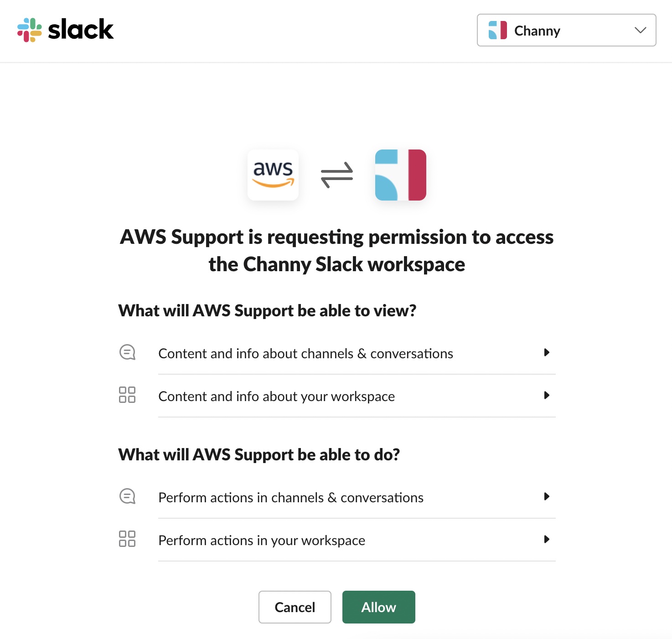Click the Cancel button
Image resolution: width=672 pixels, height=639 pixels.
(295, 607)
